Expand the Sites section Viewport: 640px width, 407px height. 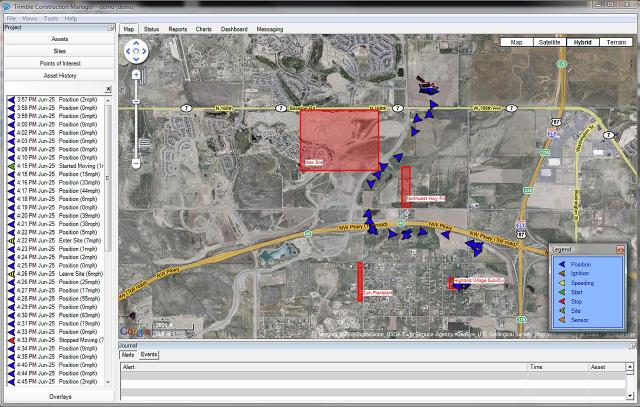pyautogui.click(x=60, y=51)
